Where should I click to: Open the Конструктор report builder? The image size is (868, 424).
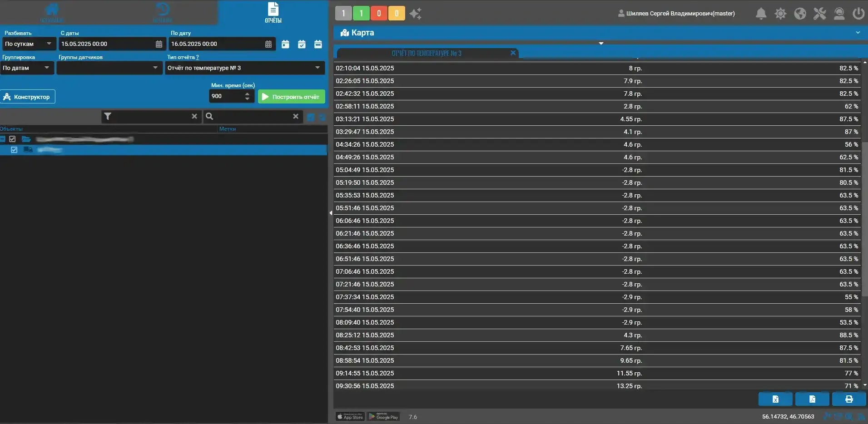pyautogui.click(x=28, y=97)
